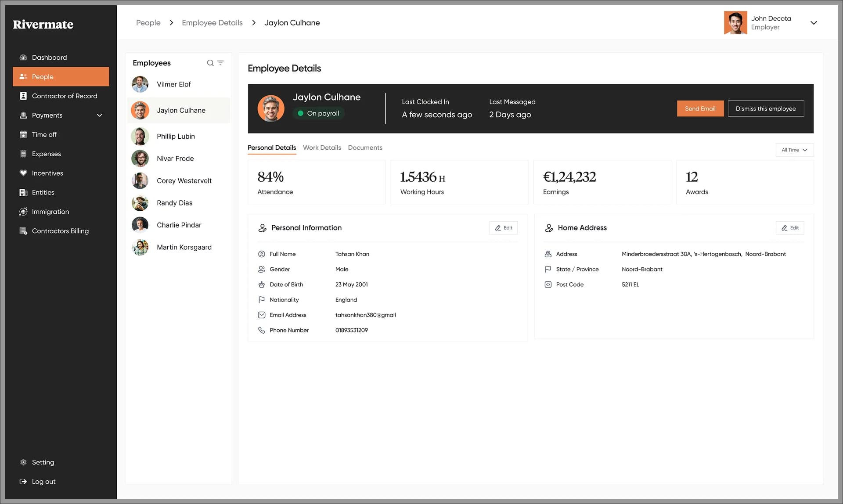Viewport: 843px width, 504px height.
Task: Click the On payroll status badge
Action: coord(319,113)
